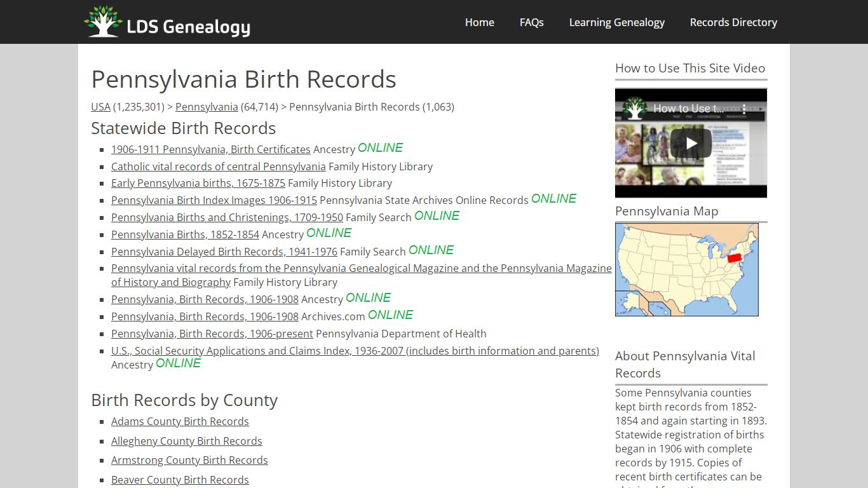Click ONLINE badge beside Birth Certificates 1906-1911
This screenshot has height=488, width=868.
pos(381,147)
